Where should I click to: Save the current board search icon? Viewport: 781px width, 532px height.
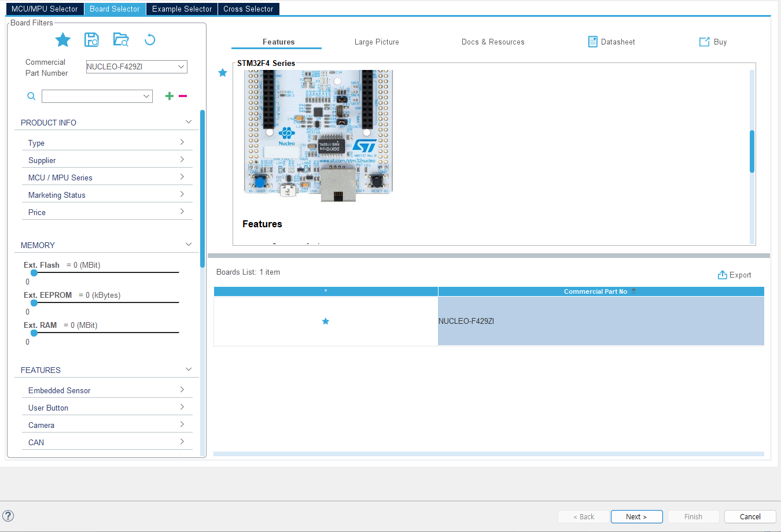pos(91,39)
